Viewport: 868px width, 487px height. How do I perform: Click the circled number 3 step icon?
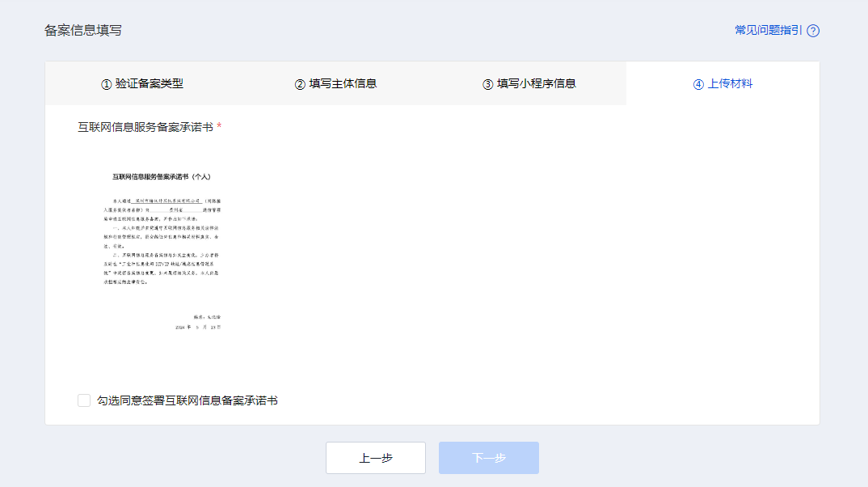pyautogui.click(x=487, y=84)
